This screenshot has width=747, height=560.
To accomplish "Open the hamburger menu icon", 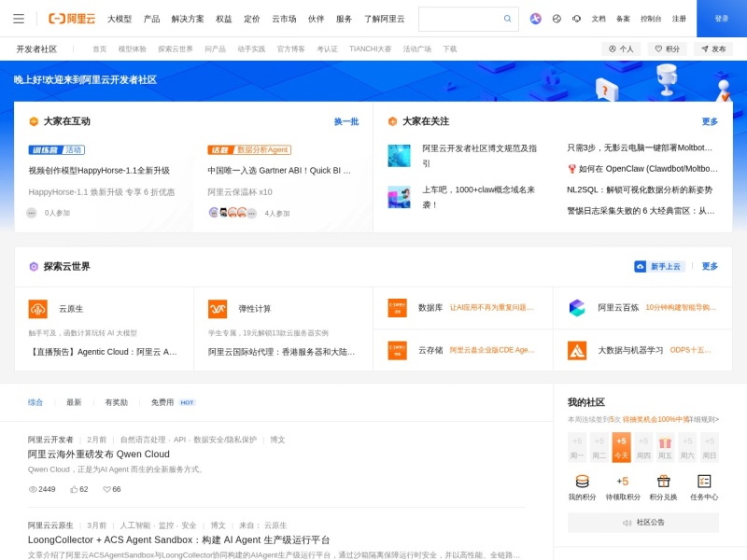I will [19, 19].
